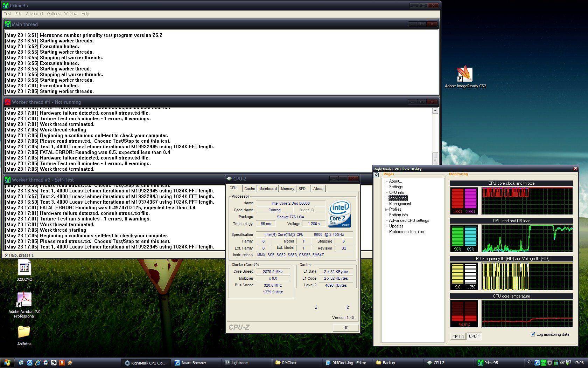Screen dimensions: 588x368
Task: Toggle the Log monitoring data checkbox
Action: click(x=533, y=334)
